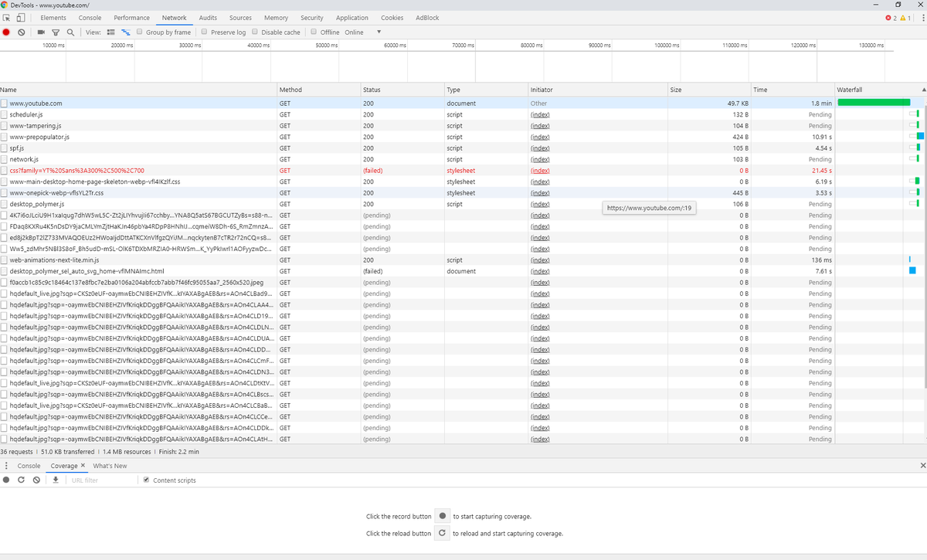Viewport: 927px width, 560px height.
Task: Enable Disable cache checkbox
Action: point(255,32)
